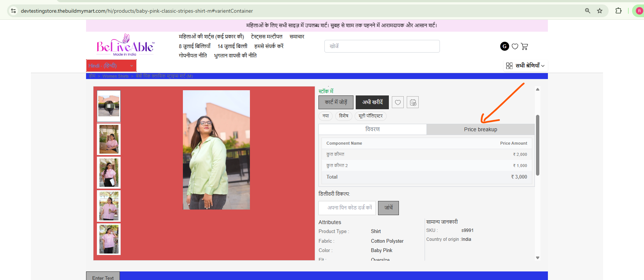This screenshot has width=644, height=280.
Task: Select the third thumbnail, pink shirt standing pose
Action: coord(109,173)
